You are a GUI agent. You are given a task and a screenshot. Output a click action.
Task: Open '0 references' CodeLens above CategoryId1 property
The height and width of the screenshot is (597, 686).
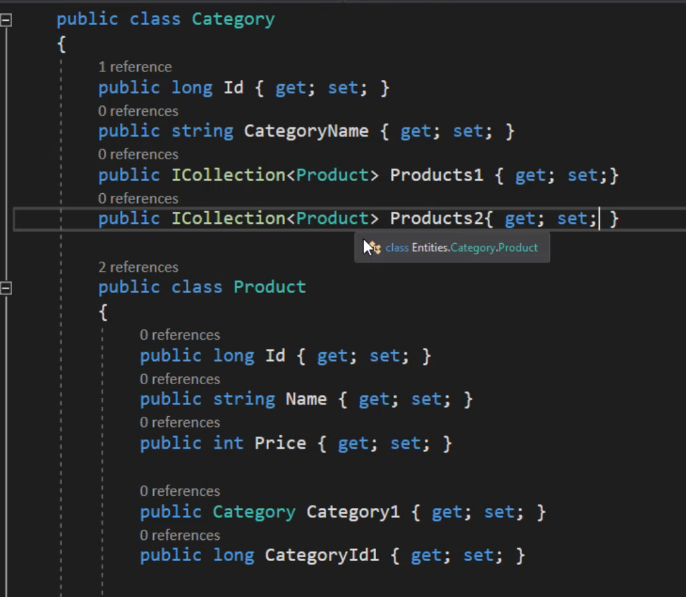[x=180, y=535]
